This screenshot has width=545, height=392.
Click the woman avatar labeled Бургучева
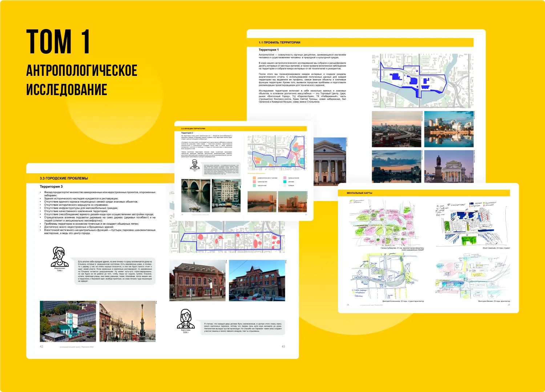(186, 319)
